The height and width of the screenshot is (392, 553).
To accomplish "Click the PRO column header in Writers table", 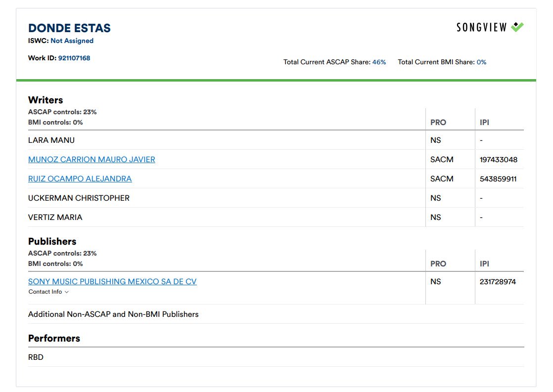I will click(438, 122).
